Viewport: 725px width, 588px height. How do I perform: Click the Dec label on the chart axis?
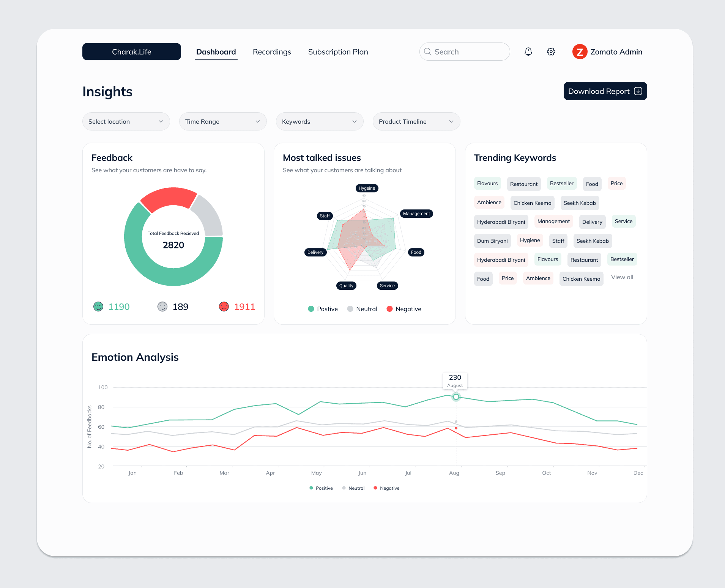click(x=638, y=473)
